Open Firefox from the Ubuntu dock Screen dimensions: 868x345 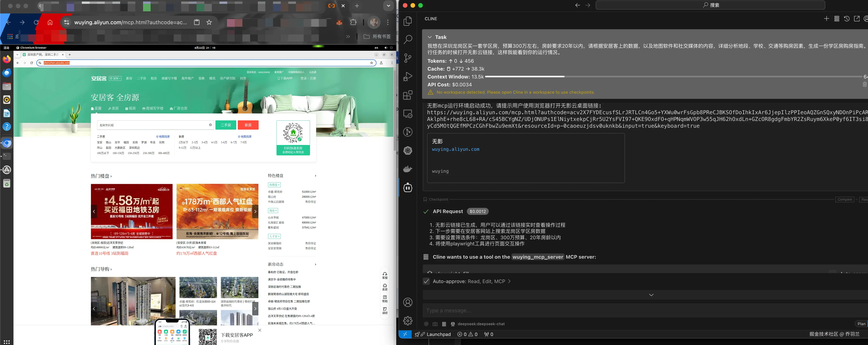7,60
